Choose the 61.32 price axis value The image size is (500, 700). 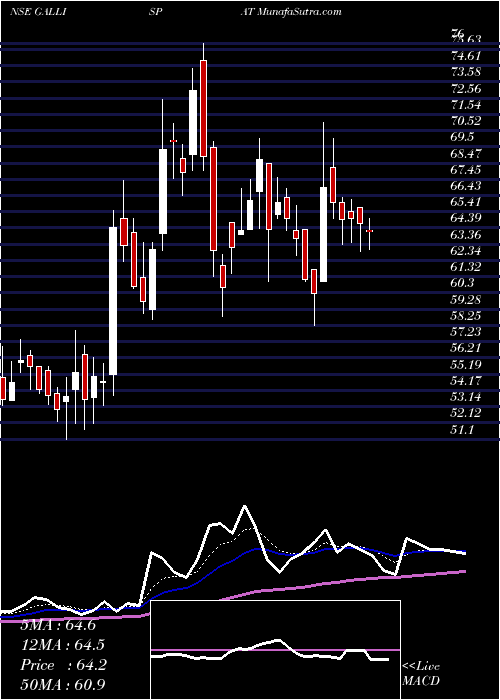point(466,267)
